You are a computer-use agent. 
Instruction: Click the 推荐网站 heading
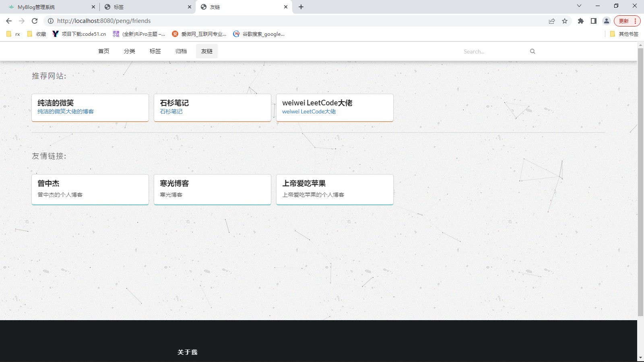49,76
